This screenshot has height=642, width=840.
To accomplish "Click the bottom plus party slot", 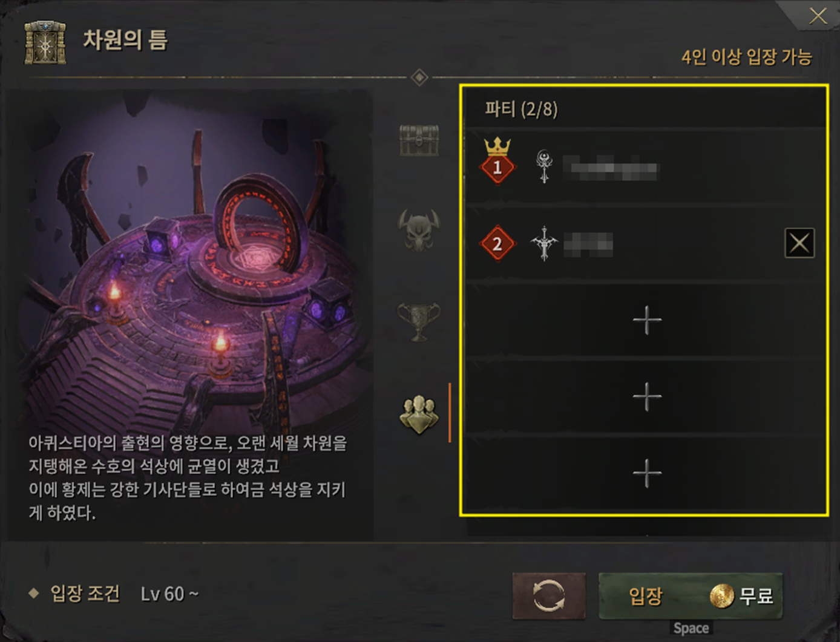I will pyautogui.click(x=647, y=473).
